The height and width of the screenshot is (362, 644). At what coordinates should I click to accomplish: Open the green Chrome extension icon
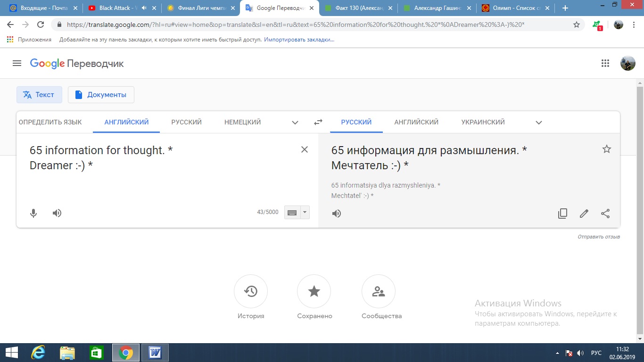point(597,25)
